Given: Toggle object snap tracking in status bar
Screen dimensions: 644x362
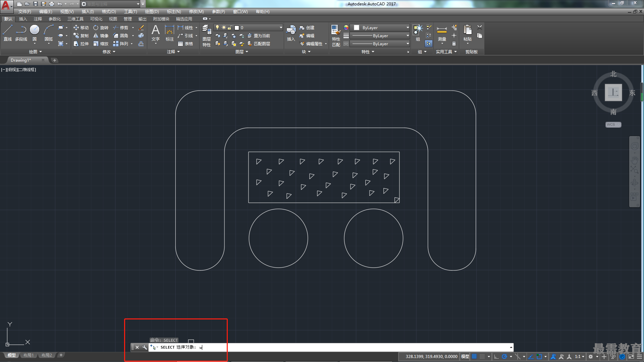Looking at the screenshot, I should point(531,357).
